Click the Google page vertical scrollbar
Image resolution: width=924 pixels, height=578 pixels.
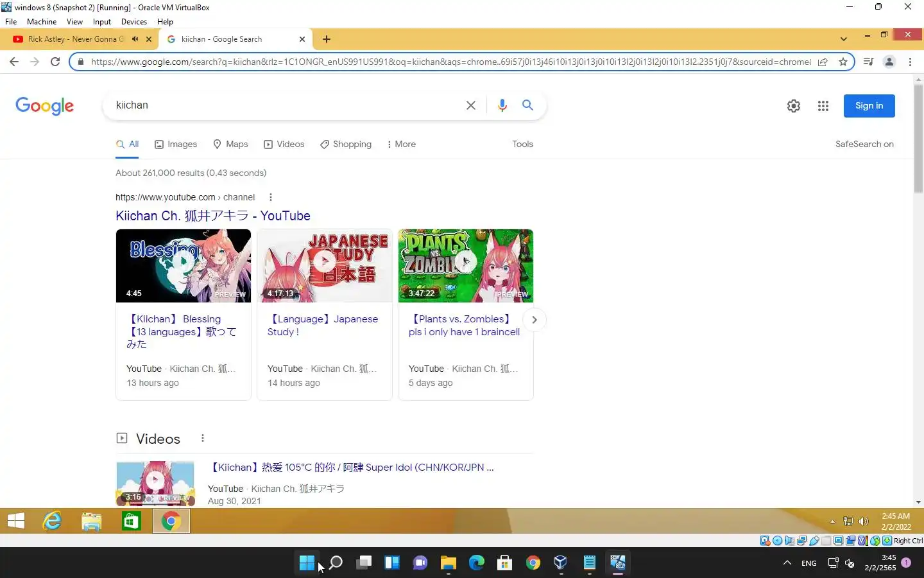918,138
